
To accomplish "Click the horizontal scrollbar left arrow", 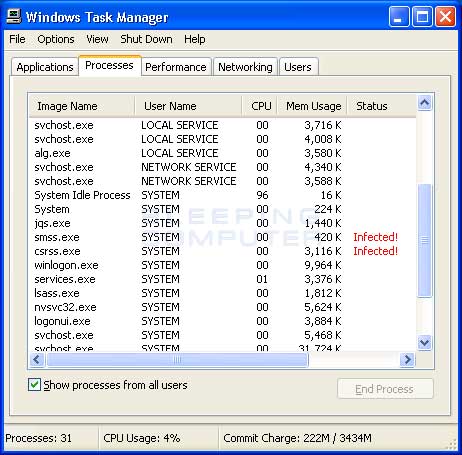I will 37,359.
